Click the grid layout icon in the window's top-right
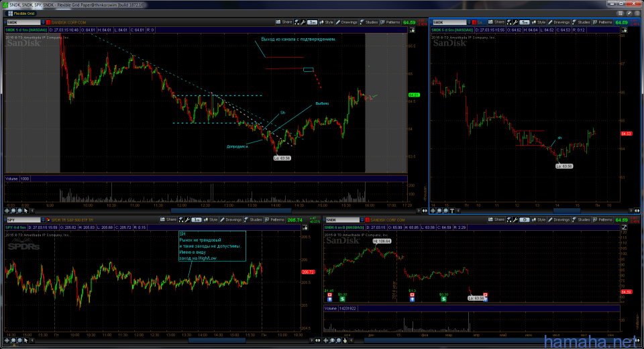The height and width of the screenshot is (349, 644). click(621, 13)
